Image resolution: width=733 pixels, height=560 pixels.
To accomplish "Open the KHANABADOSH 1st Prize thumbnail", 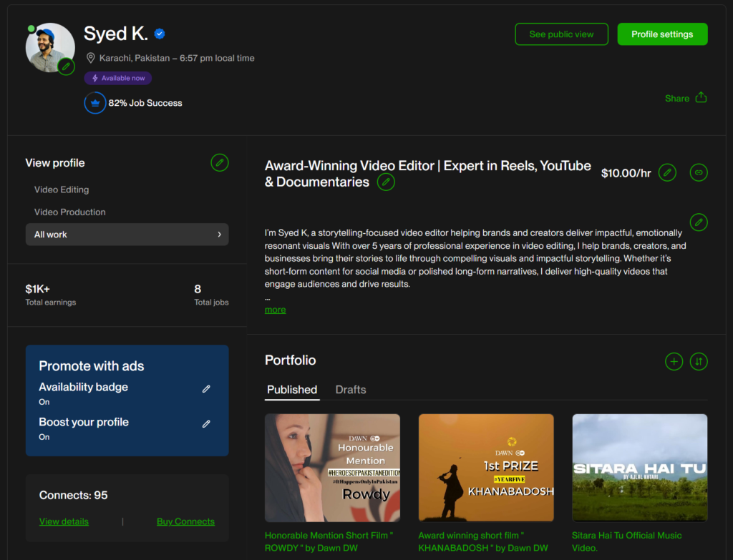I will point(486,468).
